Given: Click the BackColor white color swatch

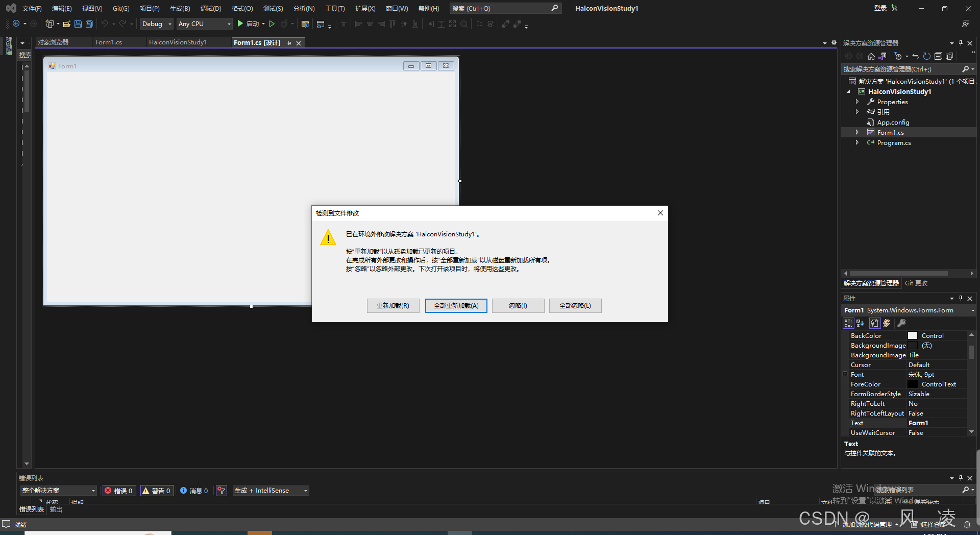Looking at the screenshot, I should tap(913, 335).
